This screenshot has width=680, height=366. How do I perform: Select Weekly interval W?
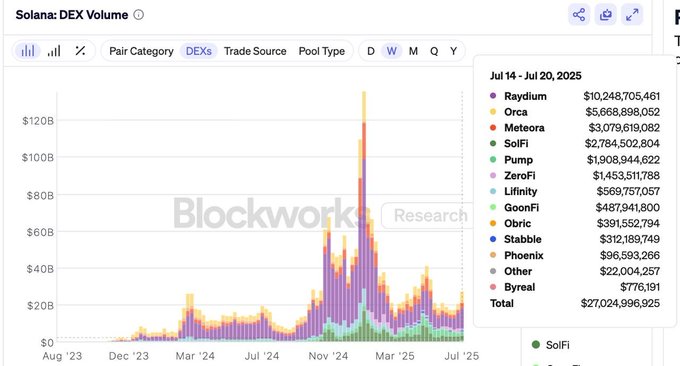pyautogui.click(x=392, y=51)
